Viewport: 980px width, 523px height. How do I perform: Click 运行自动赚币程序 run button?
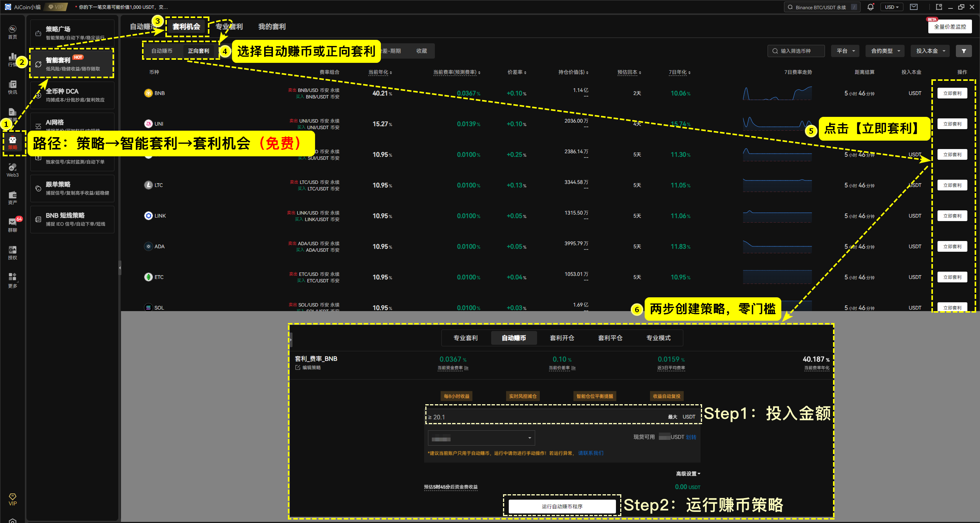(562, 507)
